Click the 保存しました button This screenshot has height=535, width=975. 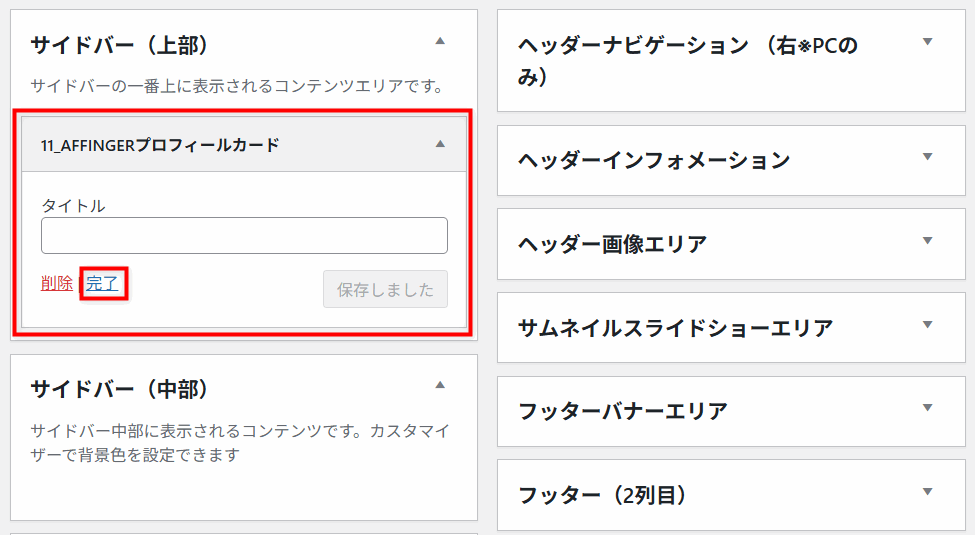point(386,289)
